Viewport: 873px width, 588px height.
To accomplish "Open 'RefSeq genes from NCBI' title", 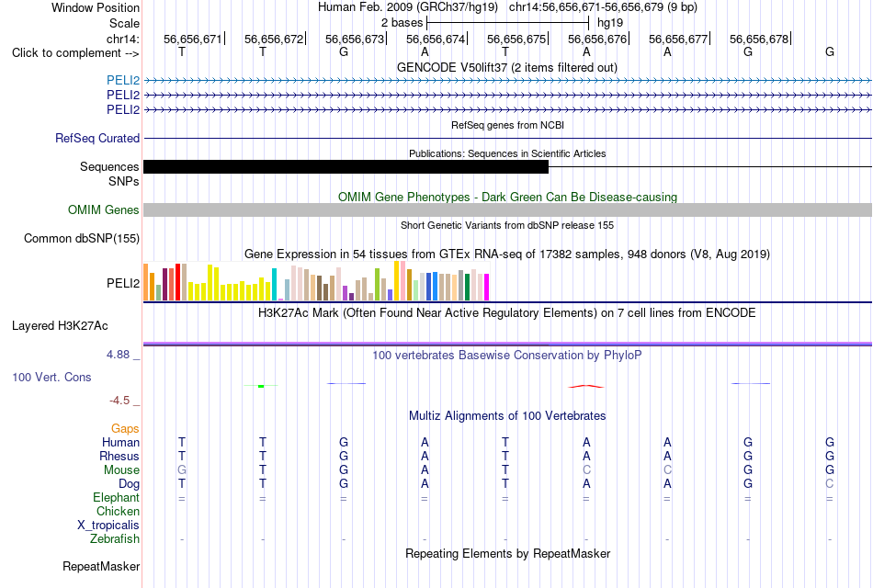I will pyautogui.click(x=508, y=125).
